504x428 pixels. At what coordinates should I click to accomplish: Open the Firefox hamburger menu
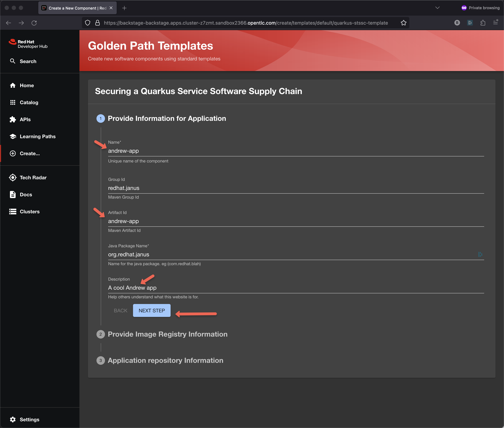pyautogui.click(x=495, y=23)
